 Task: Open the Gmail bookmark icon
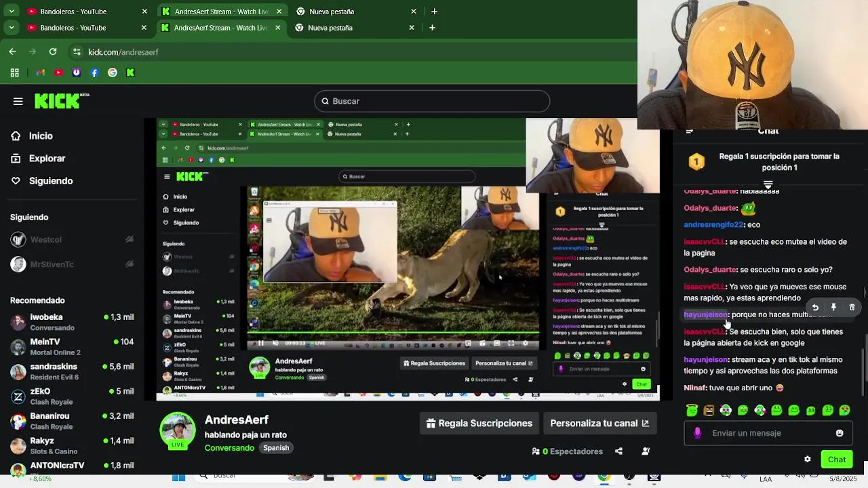tap(41, 73)
